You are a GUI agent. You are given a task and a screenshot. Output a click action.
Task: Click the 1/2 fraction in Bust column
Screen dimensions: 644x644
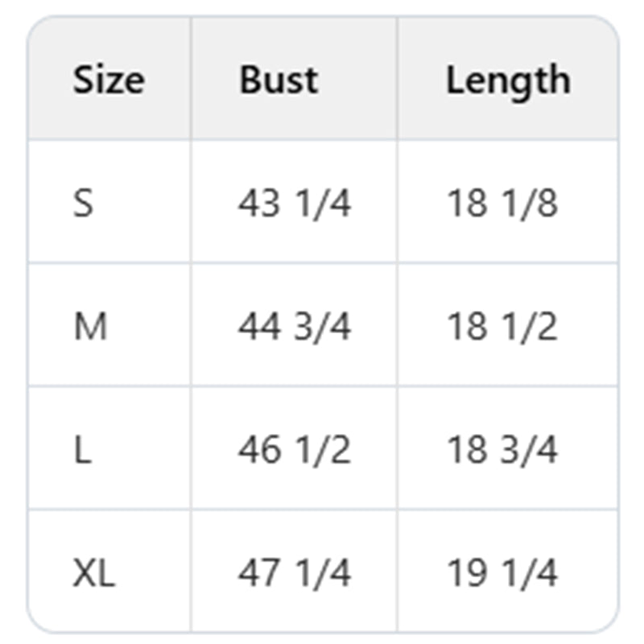(x=322, y=451)
